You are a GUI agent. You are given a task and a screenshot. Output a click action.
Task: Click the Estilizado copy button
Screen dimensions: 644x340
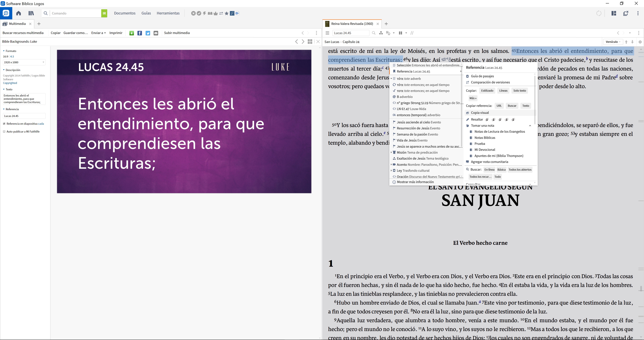point(487,91)
